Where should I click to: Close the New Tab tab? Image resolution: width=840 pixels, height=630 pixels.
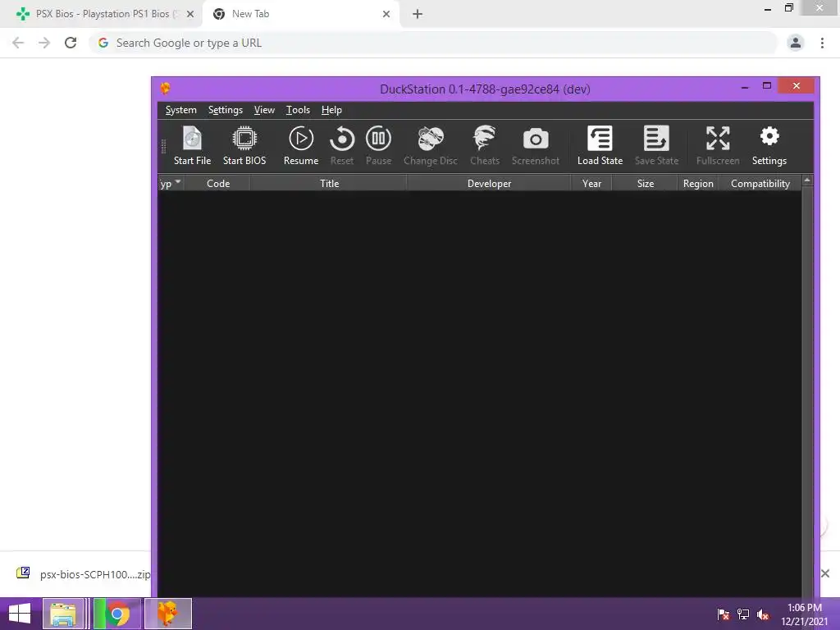pyautogui.click(x=386, y=15)
